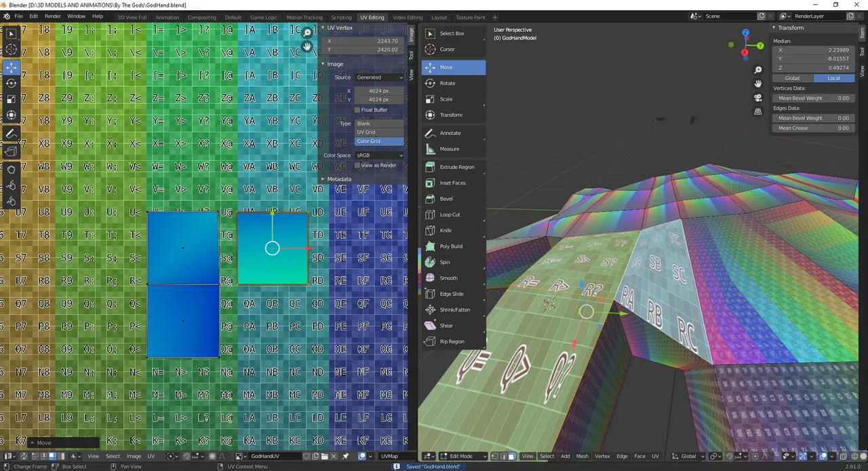The height and width of the screenshot is (471, 868).
Task: Click the UV editor pan hand icon
Action: (307, 46)
